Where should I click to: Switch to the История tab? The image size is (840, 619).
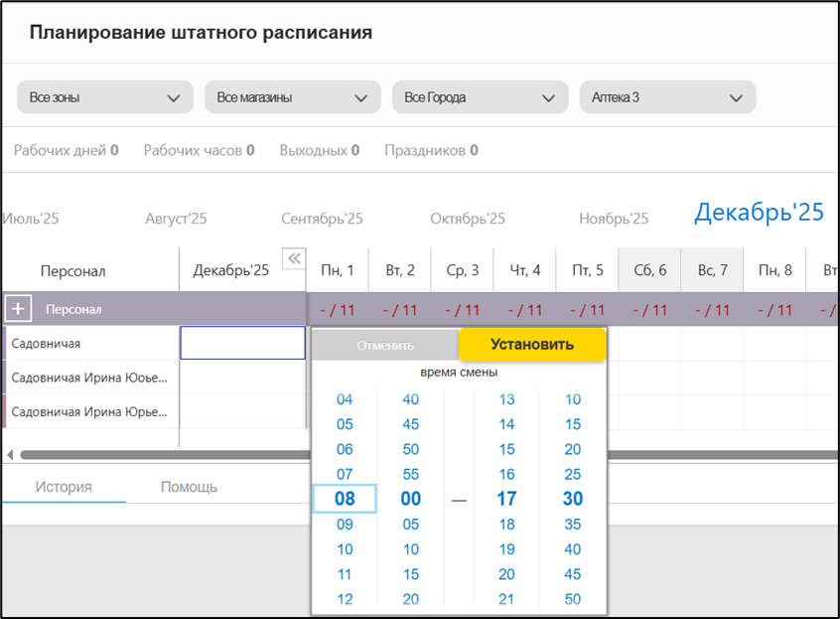click(64, 487)
